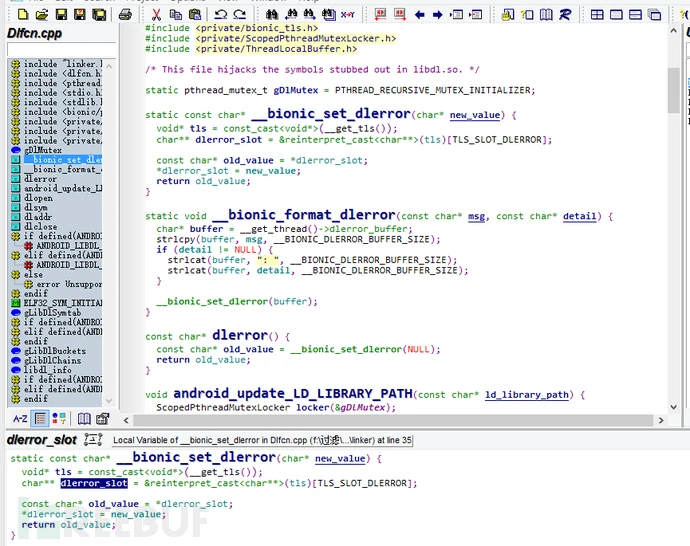Select ELF32_SYM_INITIAL macro in the symbol list
Image resolution: width=690 pixels, height=546 pixels.
[x=63, y=303]
